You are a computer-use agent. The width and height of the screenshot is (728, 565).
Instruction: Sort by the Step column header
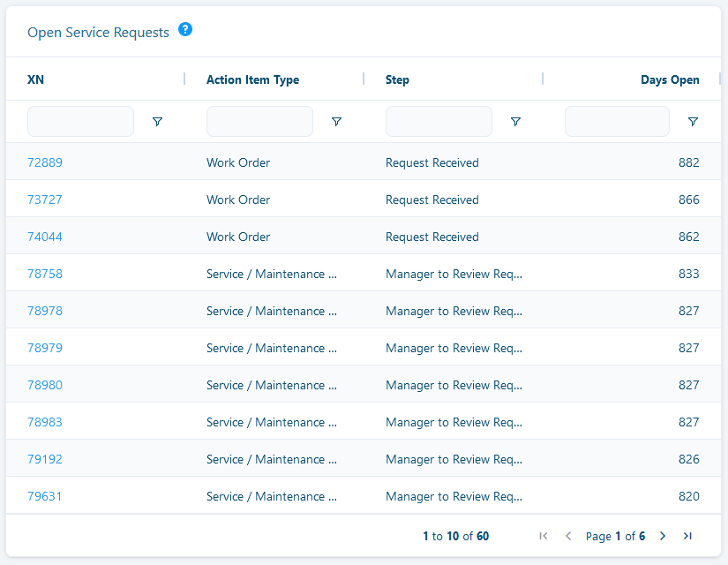(397, 79)
